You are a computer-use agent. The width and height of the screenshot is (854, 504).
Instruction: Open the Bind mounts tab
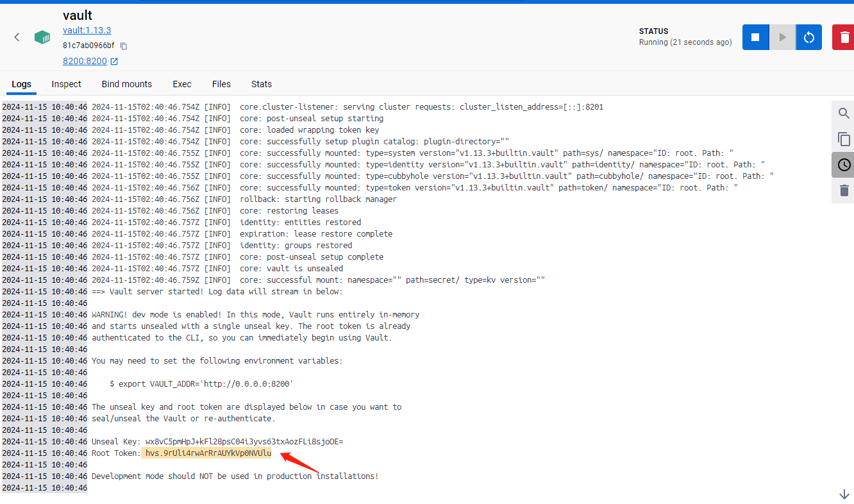[127, 84]
